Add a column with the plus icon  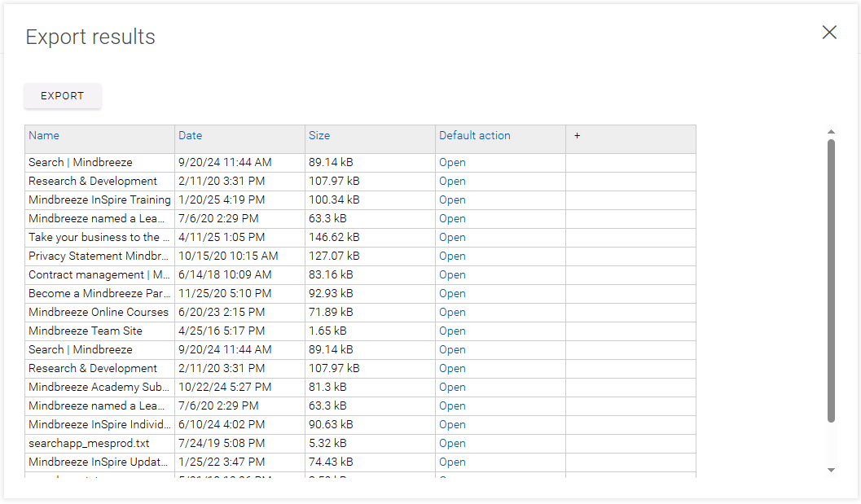coord(577,136)
